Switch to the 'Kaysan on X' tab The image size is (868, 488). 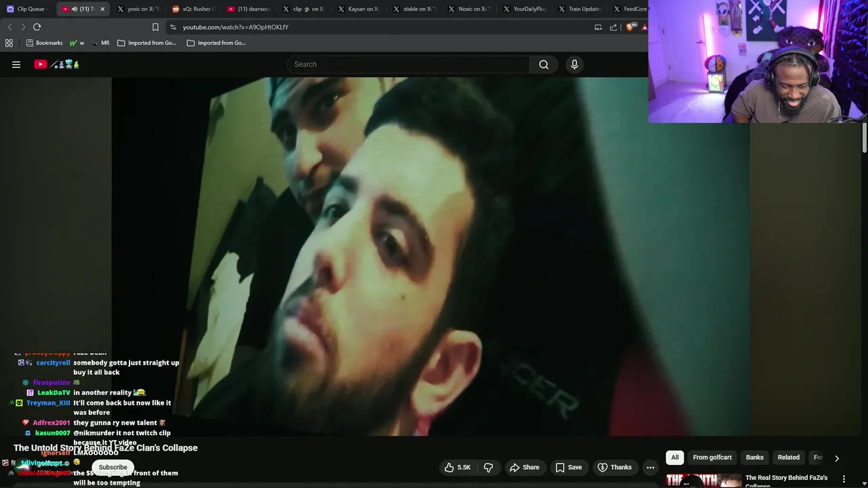point(359,9)
